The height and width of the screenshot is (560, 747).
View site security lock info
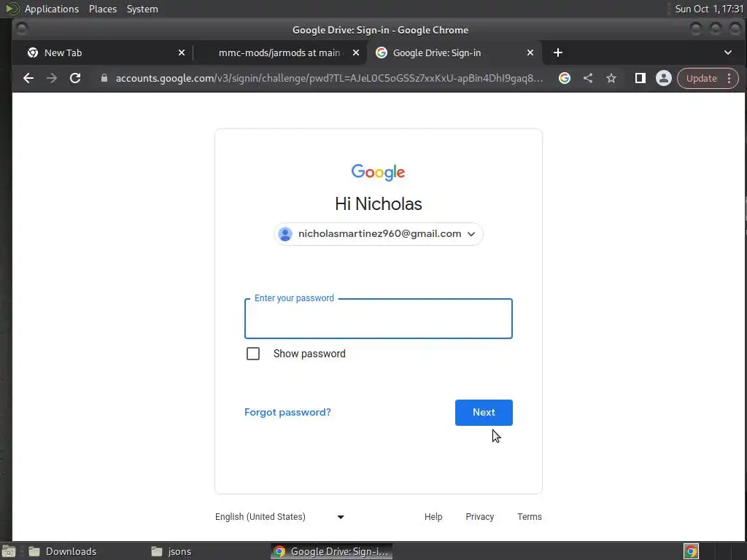[104, 79]
